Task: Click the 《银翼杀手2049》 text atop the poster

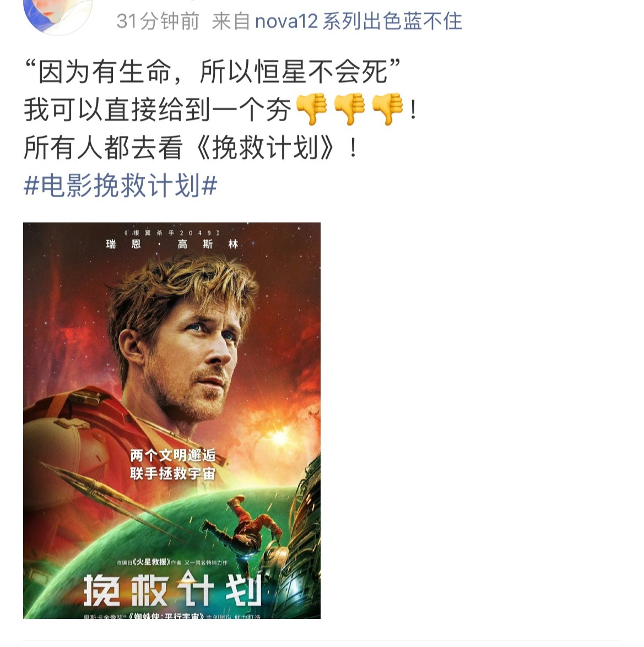Action: pyautogui.click(x=172, y=233)
